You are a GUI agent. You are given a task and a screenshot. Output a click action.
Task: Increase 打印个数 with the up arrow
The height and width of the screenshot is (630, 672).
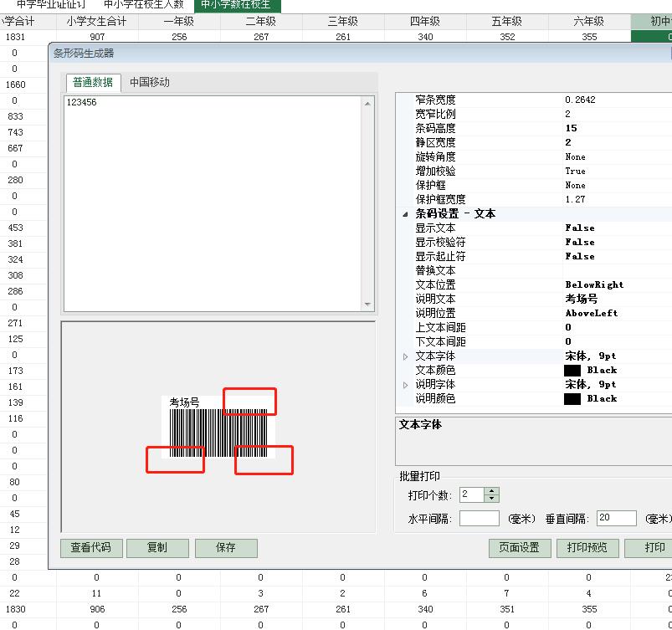[491, 491]
